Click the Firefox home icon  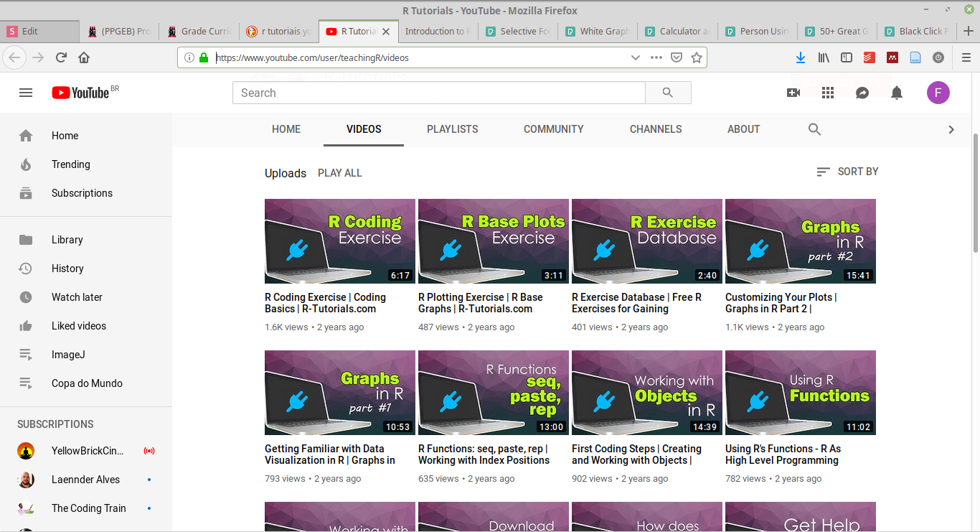(x=84, y=57)
